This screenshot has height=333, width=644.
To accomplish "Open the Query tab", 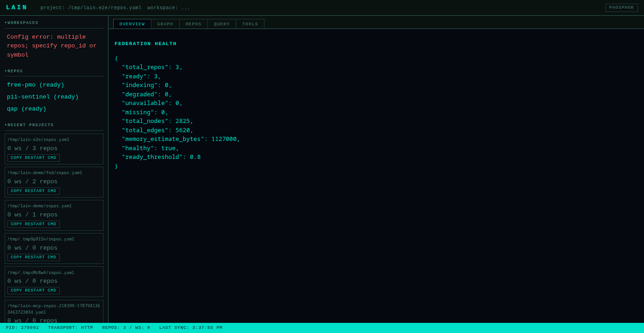I will (x=222, y=24).
